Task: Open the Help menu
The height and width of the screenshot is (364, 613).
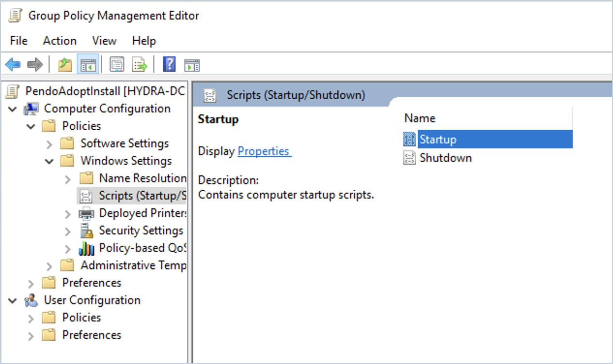Action: [x=144, y=41]
